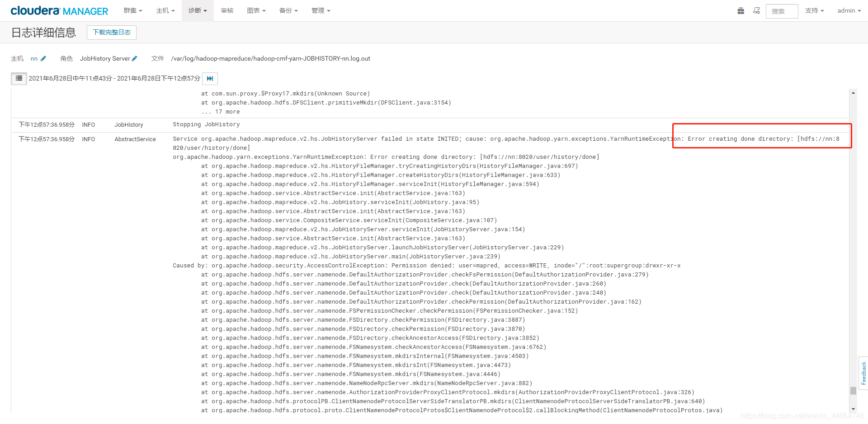Edit the host nn pencil icon

pyautogui.click(x=43, y=58)
